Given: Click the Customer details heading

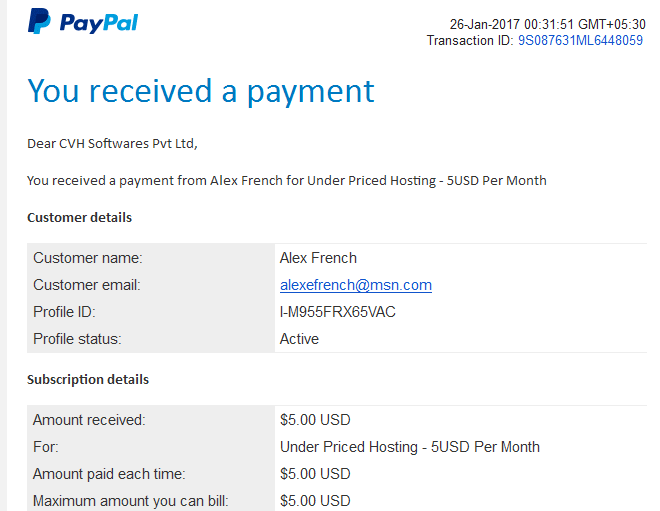Looking at the screenshot, I should click(x=80, y=218).
